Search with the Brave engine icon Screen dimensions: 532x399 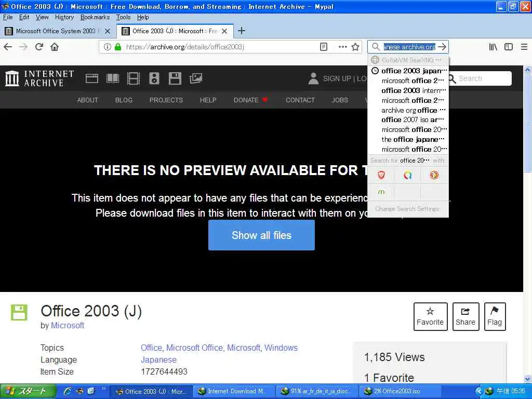tap(381, 175)
